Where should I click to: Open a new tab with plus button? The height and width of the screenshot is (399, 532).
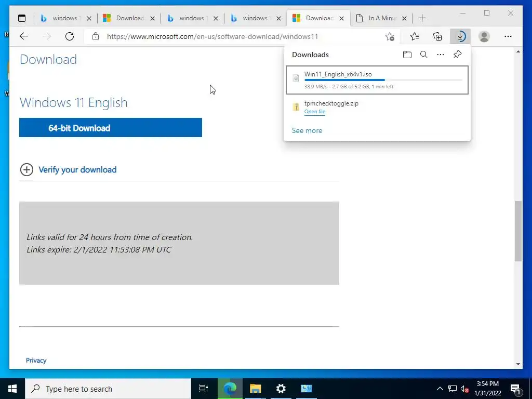422,18
